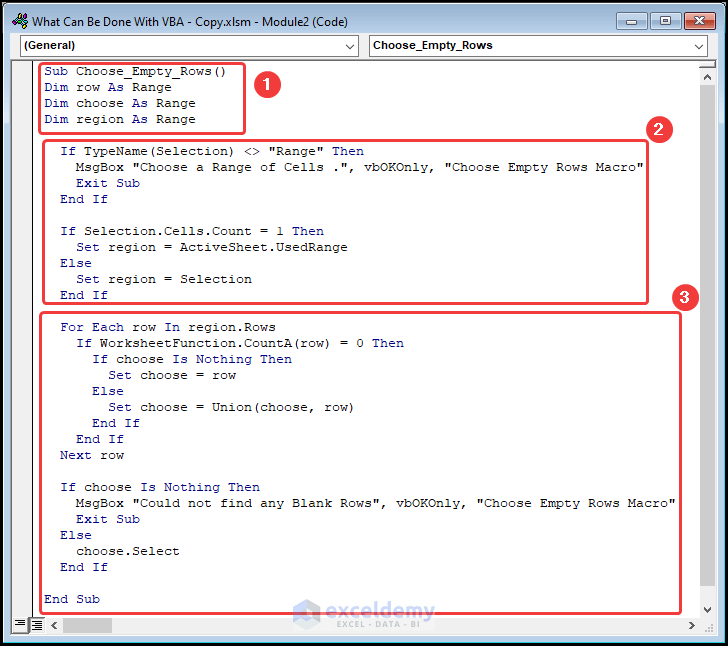
Task: Open the (General) object dropdown
Action: click(x=189, y=46)
